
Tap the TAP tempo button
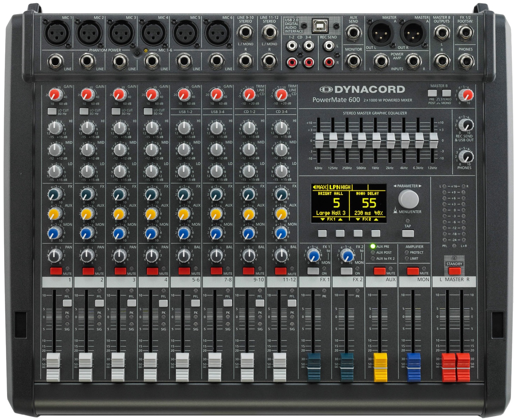408,233
